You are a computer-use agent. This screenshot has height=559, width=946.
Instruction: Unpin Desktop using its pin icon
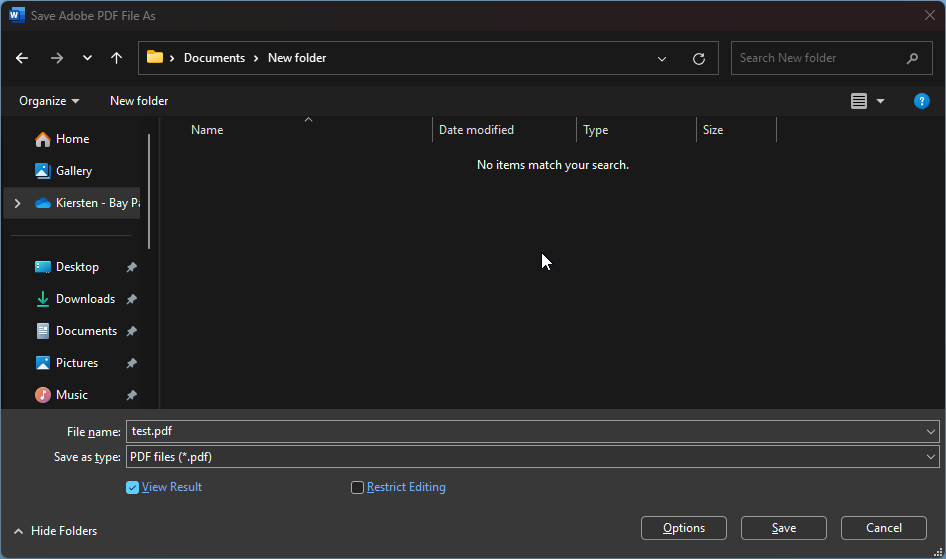(x=132, y=267)
